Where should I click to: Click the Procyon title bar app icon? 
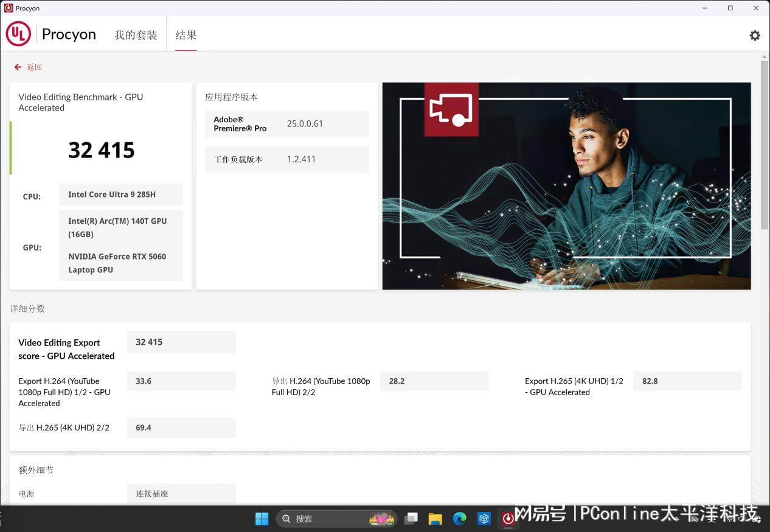coord(9,8)
